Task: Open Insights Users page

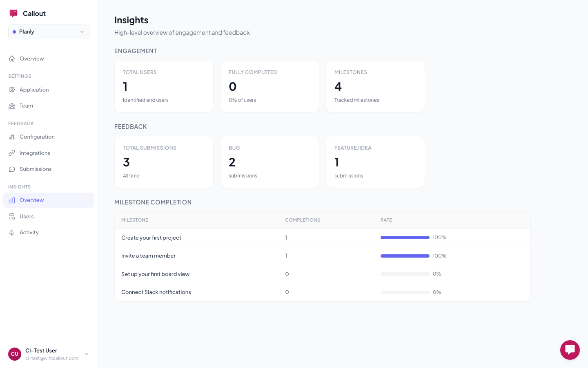Action: (27, 216)
